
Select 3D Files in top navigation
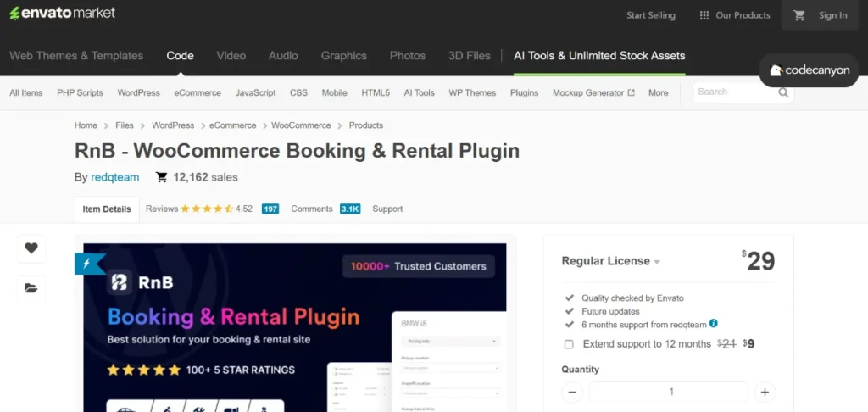tap(470, 56)
